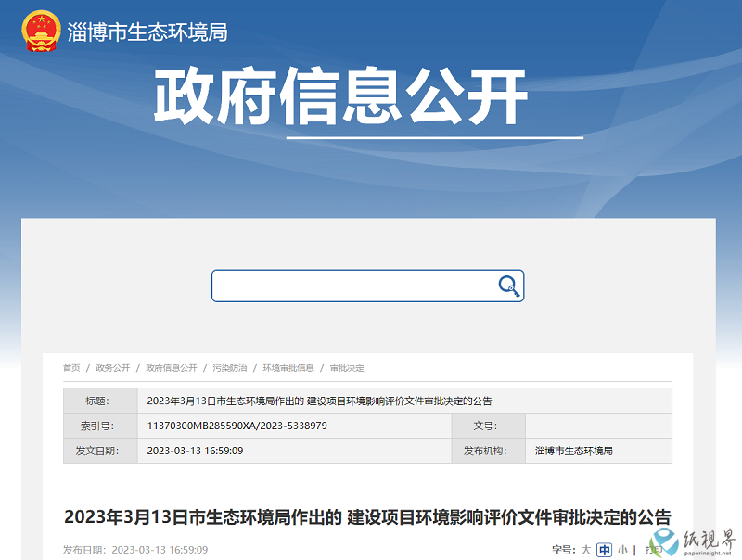Open 污染防治 breadcrumb link
This screenshot has height=560, width=742.
[x=229, y=368]
